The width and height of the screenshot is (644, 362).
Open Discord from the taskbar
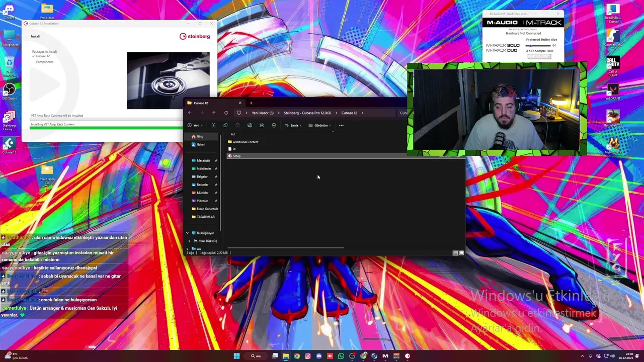[x=319, y=356]
